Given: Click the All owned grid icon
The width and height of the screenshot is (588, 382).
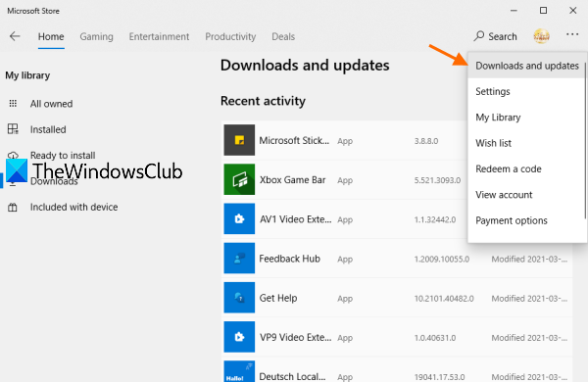Looking at the screenshot, I should click(x=13, y=104).
